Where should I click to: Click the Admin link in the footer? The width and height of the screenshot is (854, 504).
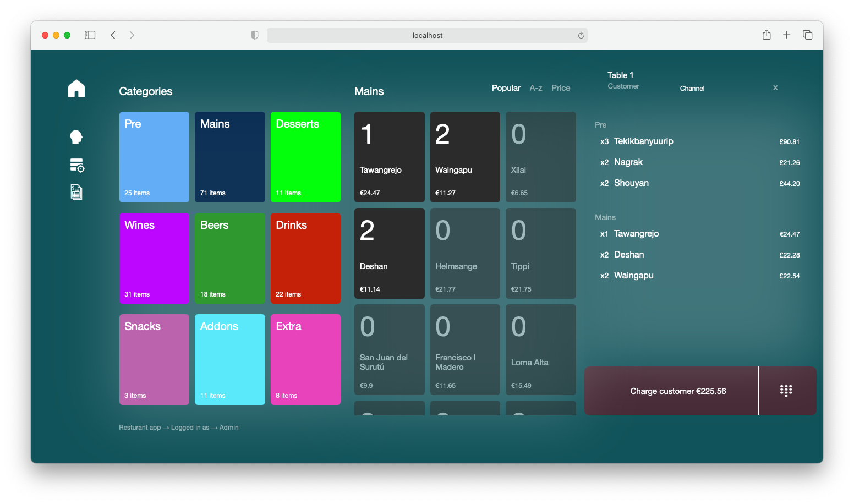point(229,427)
